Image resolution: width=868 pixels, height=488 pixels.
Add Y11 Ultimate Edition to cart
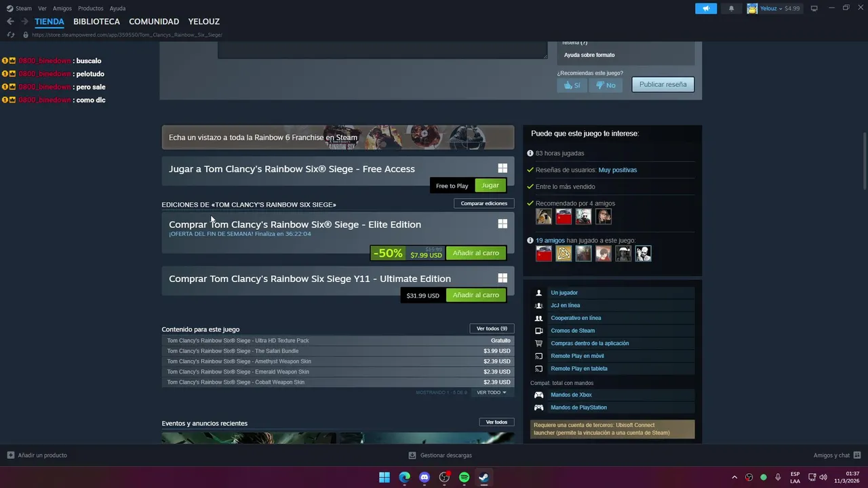pyautogui.click(x=475, y=296)
